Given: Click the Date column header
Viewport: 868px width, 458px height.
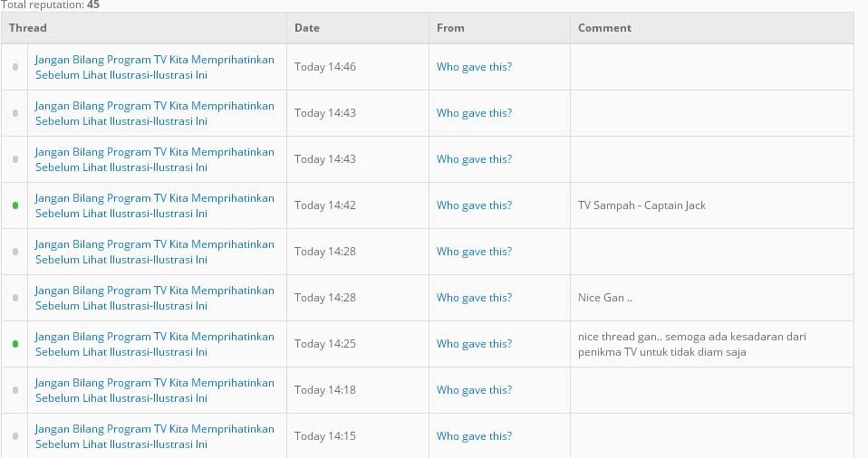Looking at the screenshot, I should 307,28.
